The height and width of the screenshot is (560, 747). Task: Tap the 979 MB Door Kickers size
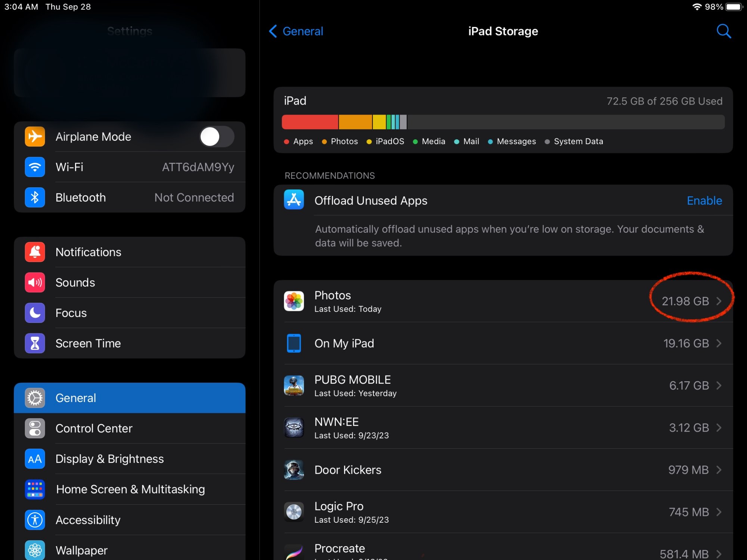pos(688,470)
